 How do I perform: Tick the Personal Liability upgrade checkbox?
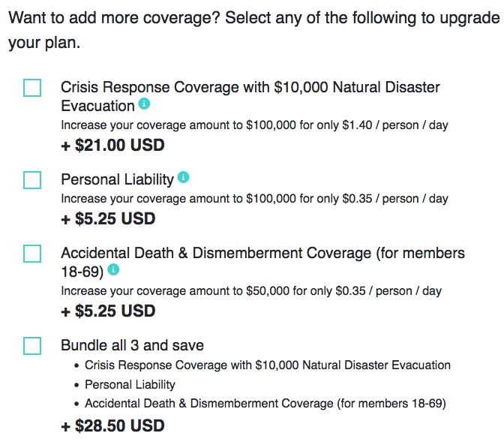tap(32, 180)
